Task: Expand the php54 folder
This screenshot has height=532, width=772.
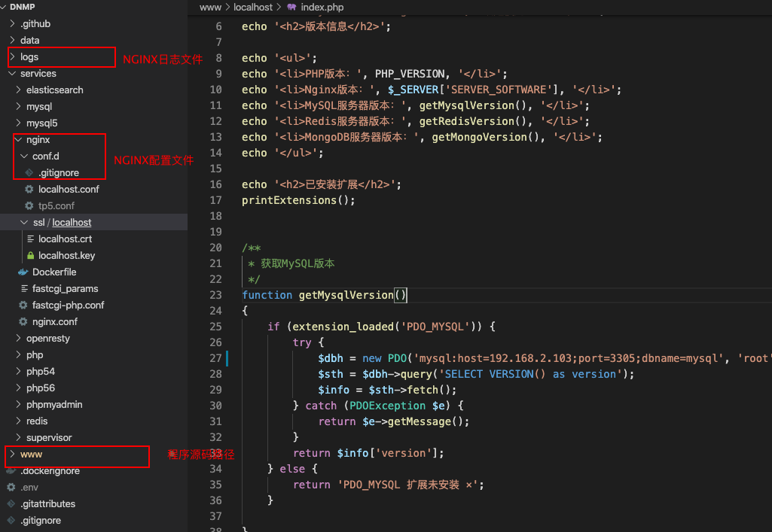Action: (x=18, y=371)
